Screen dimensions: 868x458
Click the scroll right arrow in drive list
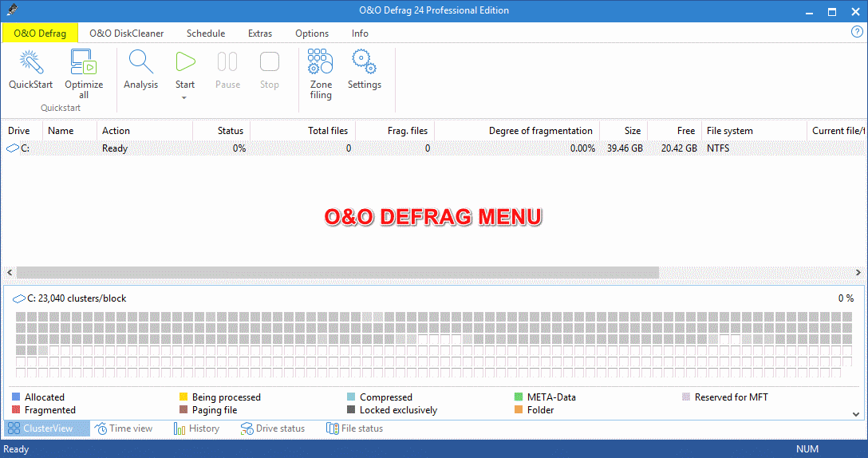(x=858, y=272)
